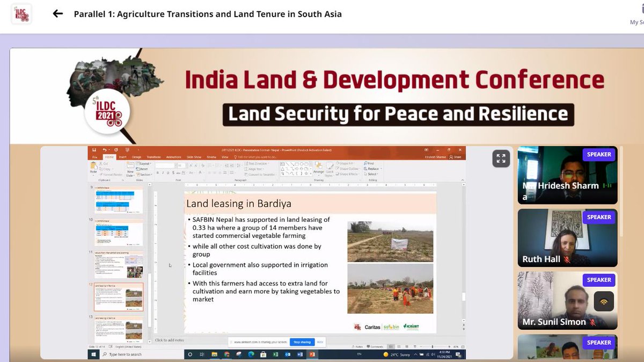Switch to PowerPoint on the taskbar

[x=312, y=354]
